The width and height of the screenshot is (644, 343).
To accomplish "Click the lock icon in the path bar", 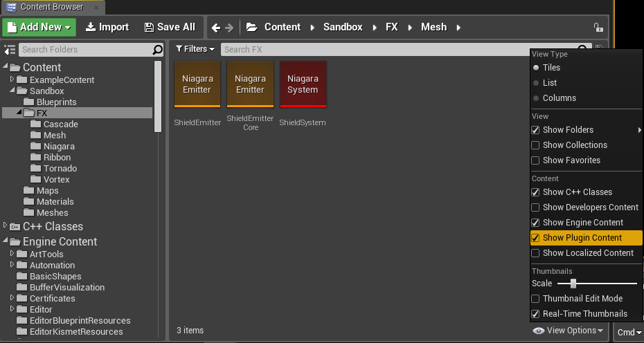I will point(598,28).
